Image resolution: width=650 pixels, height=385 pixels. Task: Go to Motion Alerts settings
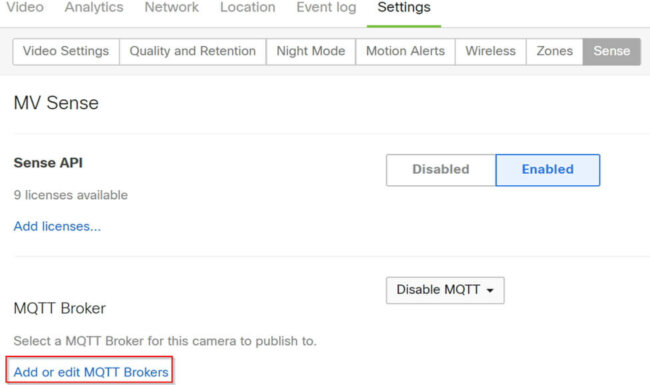405,51
